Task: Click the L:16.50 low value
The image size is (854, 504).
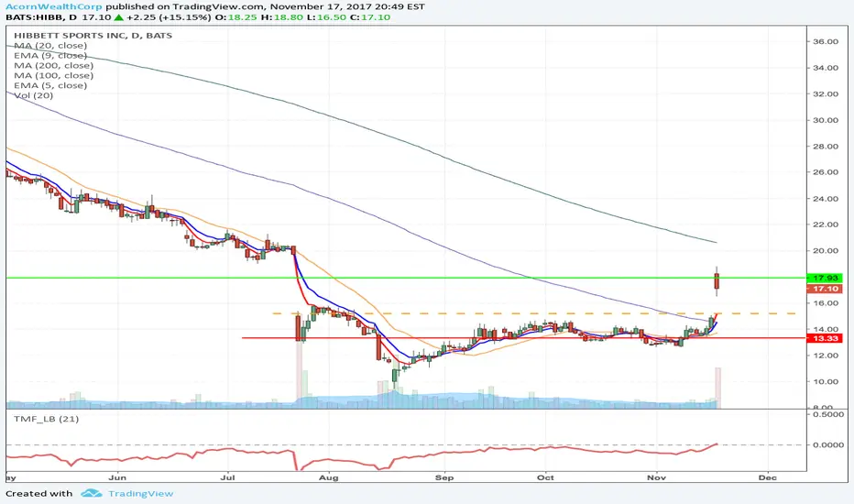Action: 327,16
